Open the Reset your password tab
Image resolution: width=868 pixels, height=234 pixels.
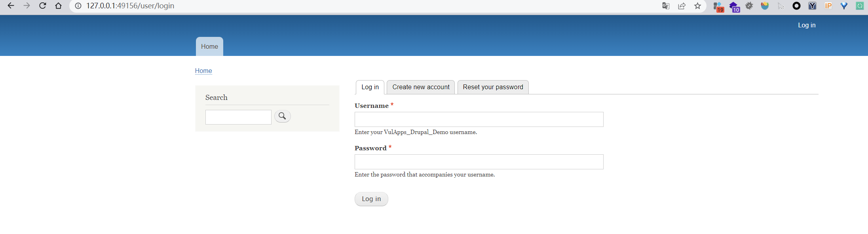click(493, 87)
